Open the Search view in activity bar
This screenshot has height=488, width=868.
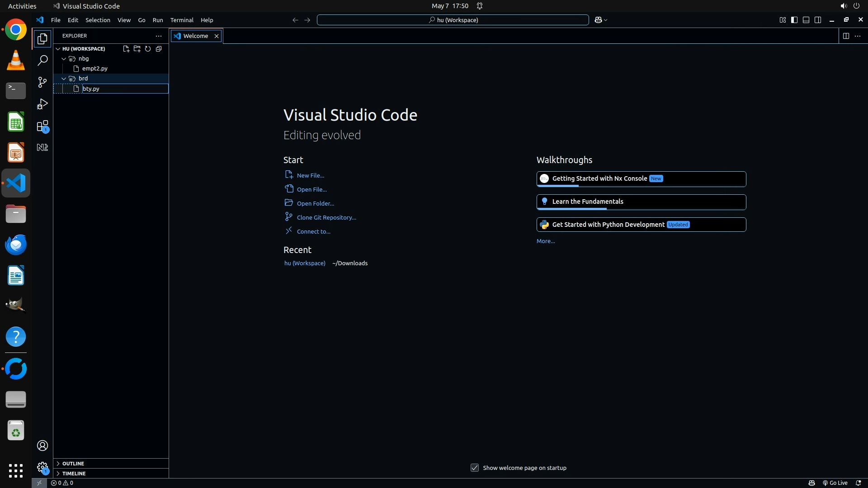[42, 61]
